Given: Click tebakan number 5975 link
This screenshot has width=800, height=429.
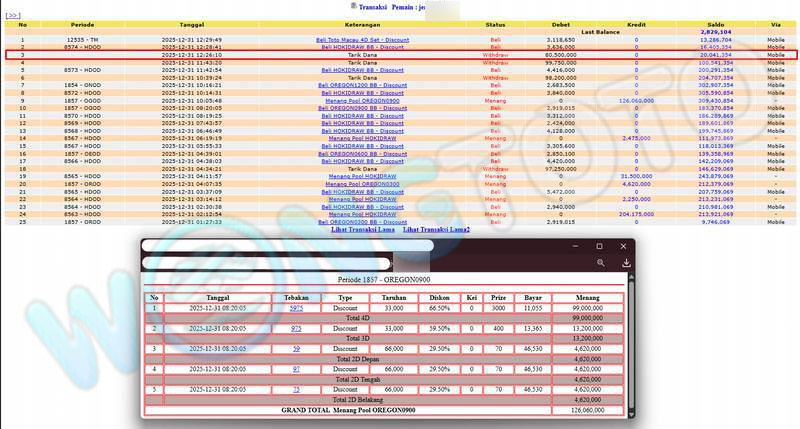Looking at the screenshot, I should pyautogui.click(x=296, y=309).
